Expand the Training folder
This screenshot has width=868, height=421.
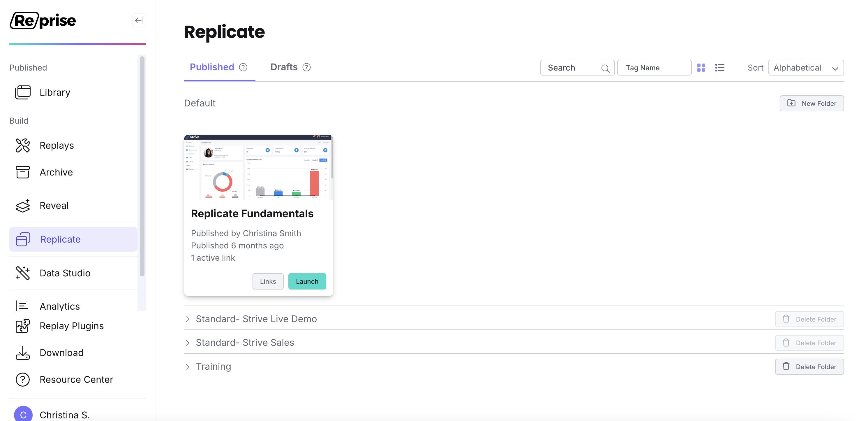click(187, 367)
